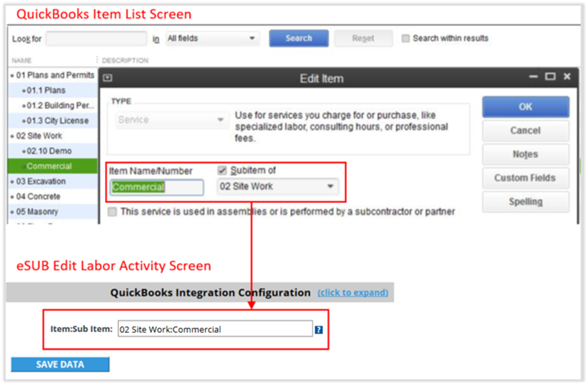This screenshot has width=588, height=385.
Task: Follow the click to expand link
Action: click(352, 292)
